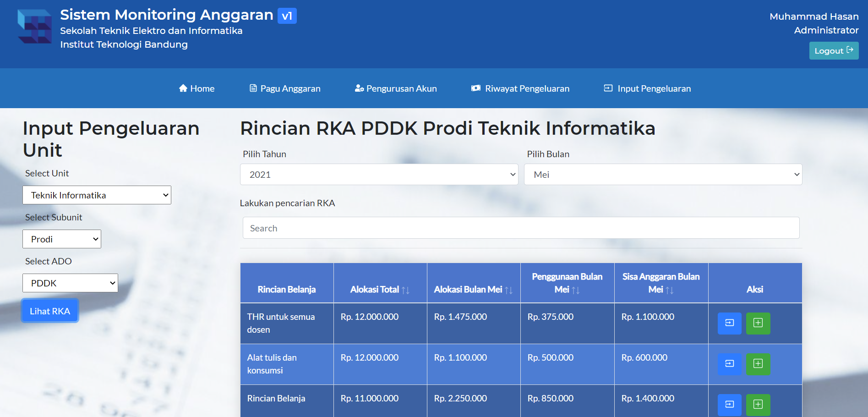Go to Home in navigation bar
This screenshot has height=417, width=868.
coord(197,88)
